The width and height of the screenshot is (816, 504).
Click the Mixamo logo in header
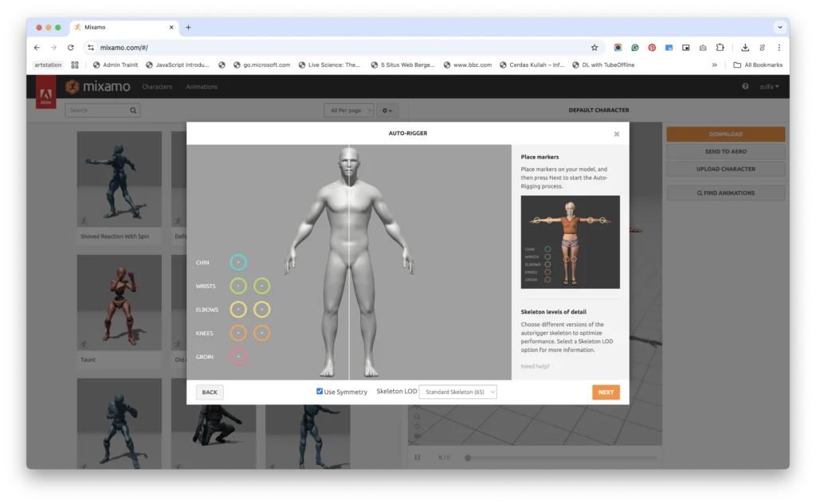pos(98,87)
